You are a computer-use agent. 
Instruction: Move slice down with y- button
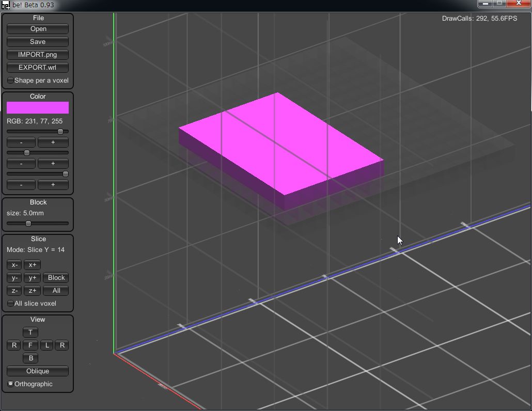click(14, 278)
